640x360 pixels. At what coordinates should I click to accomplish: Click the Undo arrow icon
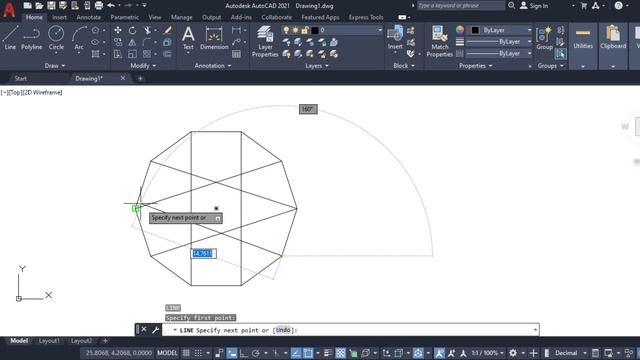tap(111, 5)
